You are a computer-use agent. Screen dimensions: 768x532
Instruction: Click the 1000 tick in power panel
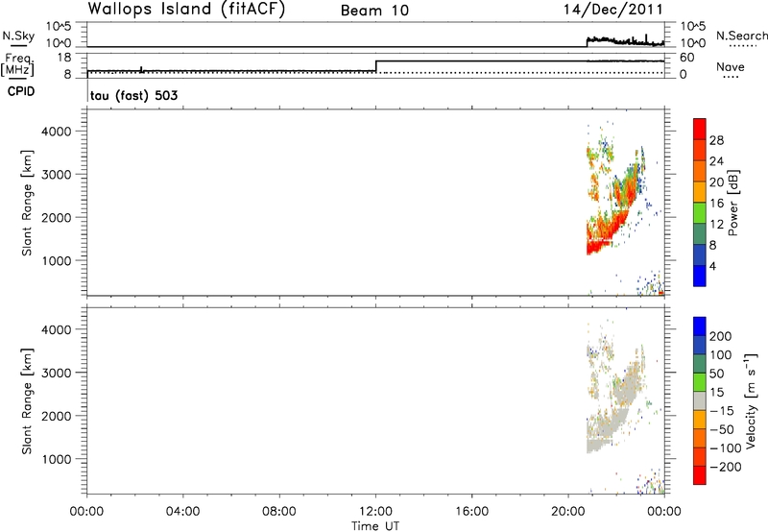[x=57, y=260]
